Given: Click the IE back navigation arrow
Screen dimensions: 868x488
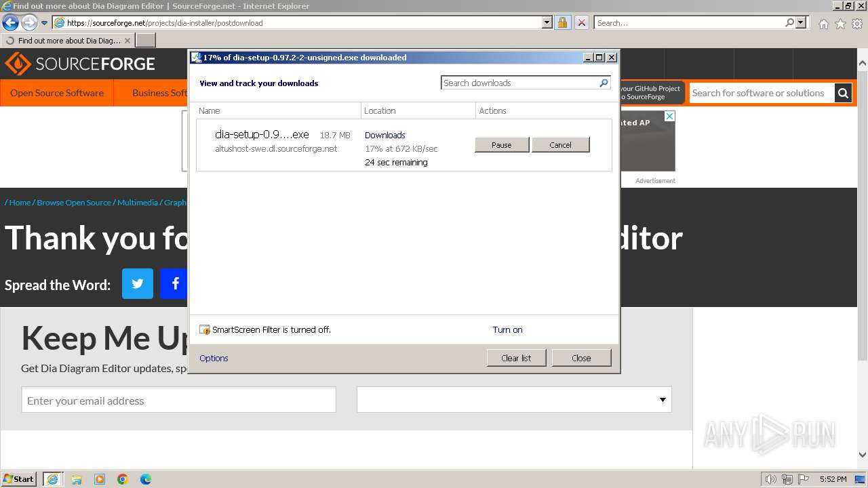Looking at the screenshot, I should (x=10, y=22).
